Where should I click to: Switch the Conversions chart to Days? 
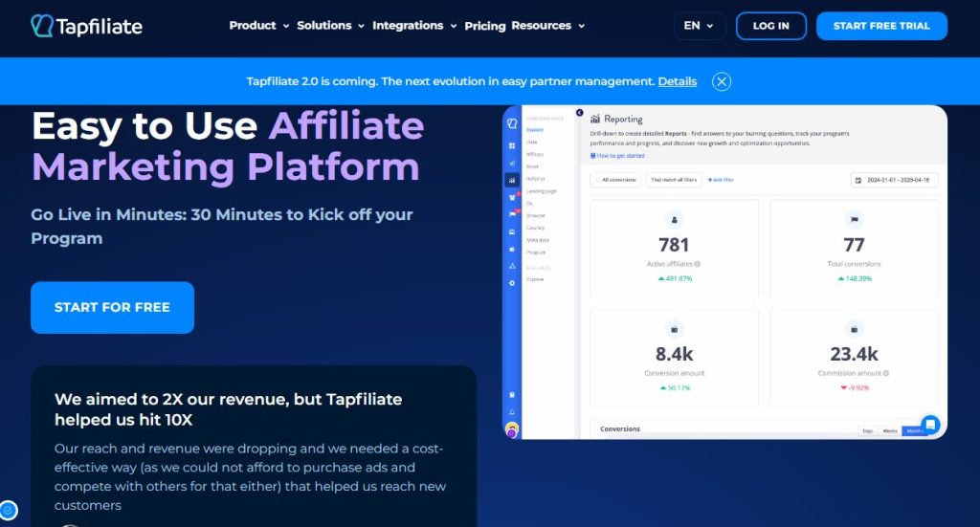tap(868, 430)
